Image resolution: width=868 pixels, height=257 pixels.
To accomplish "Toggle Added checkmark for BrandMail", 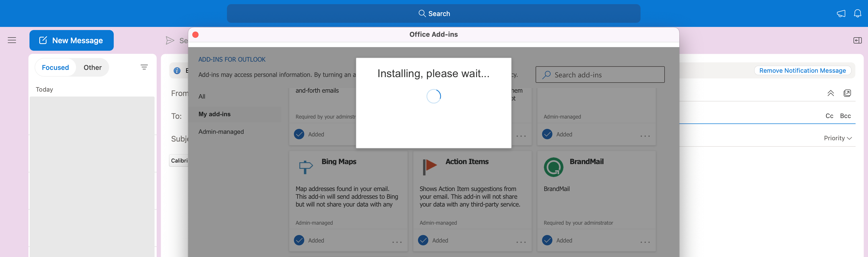I will coord(547,240).
